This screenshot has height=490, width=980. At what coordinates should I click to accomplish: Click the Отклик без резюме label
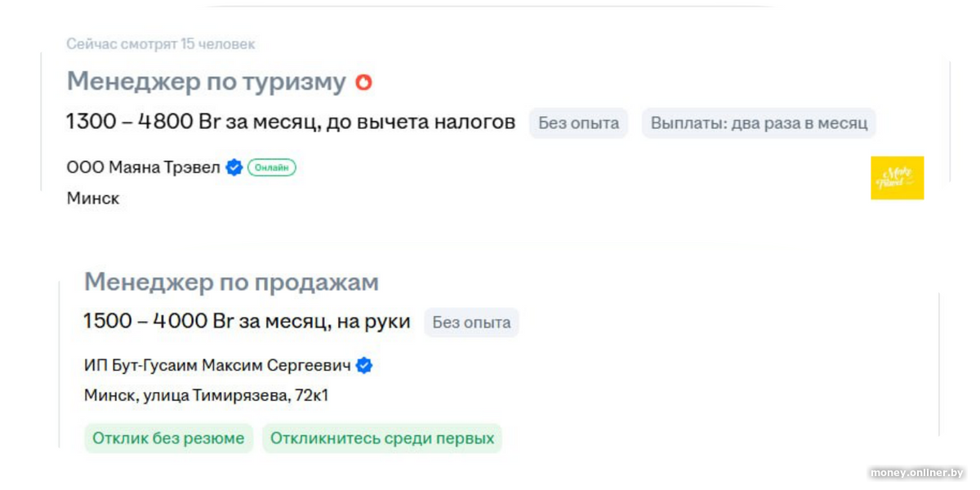[168, 439]
